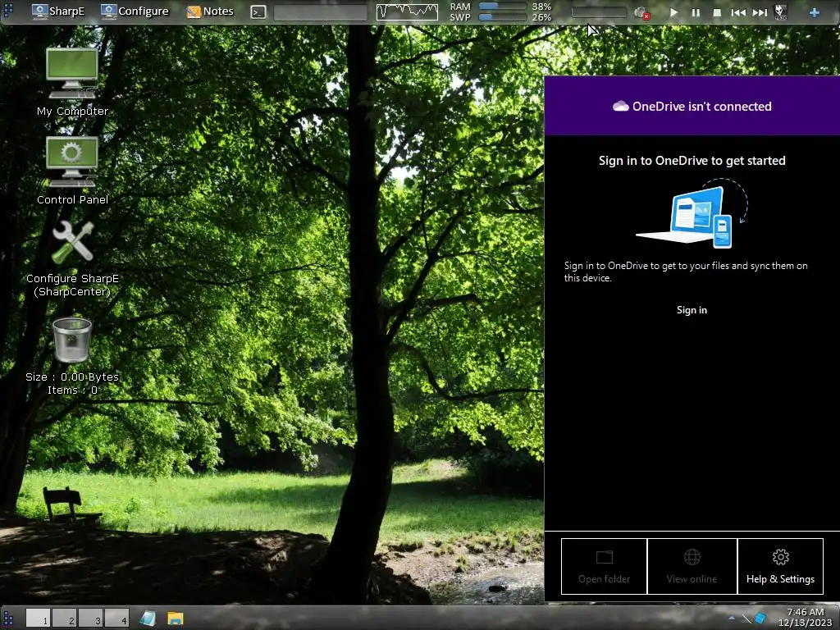Start playback with the Play button
The width and height of the screenshot is (840, 630).
point(674,12)
